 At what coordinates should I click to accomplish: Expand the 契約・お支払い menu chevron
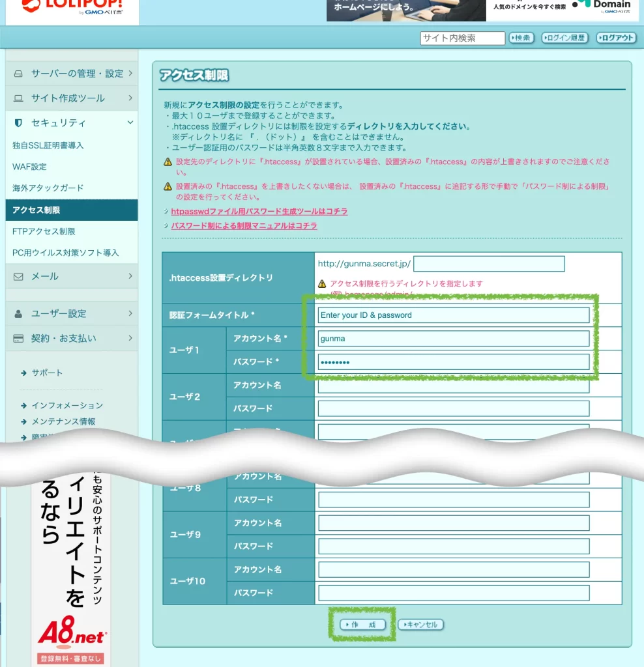tap(130, 338)
